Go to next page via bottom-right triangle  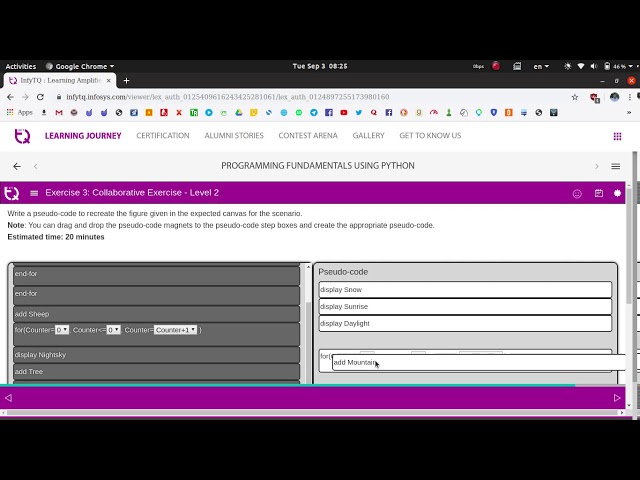[617, 398]
